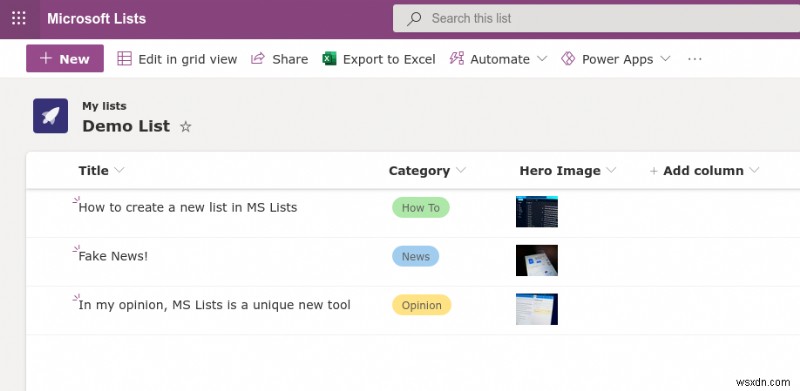800x391 pixels.
Task: Click the yellow Opinion category pill
Action: coord(421,305)
